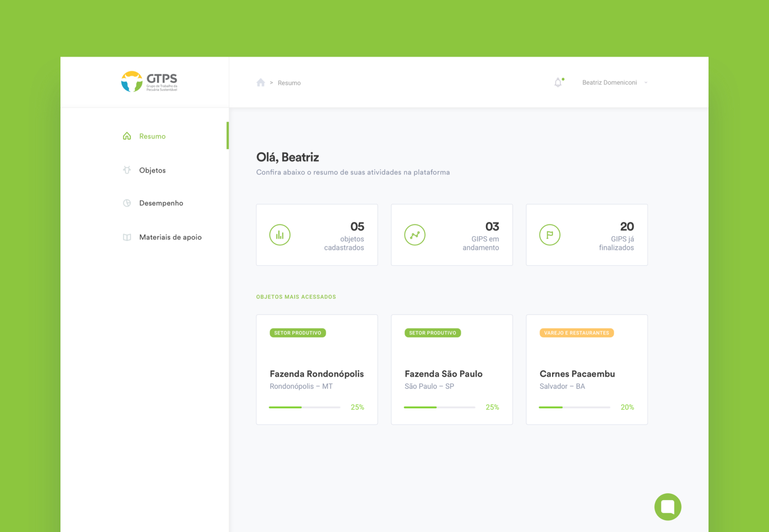The height and width of the screenshot is (532, 769).
Task: Open the Objetos section from the sidebar
Action: pos(152,170)
